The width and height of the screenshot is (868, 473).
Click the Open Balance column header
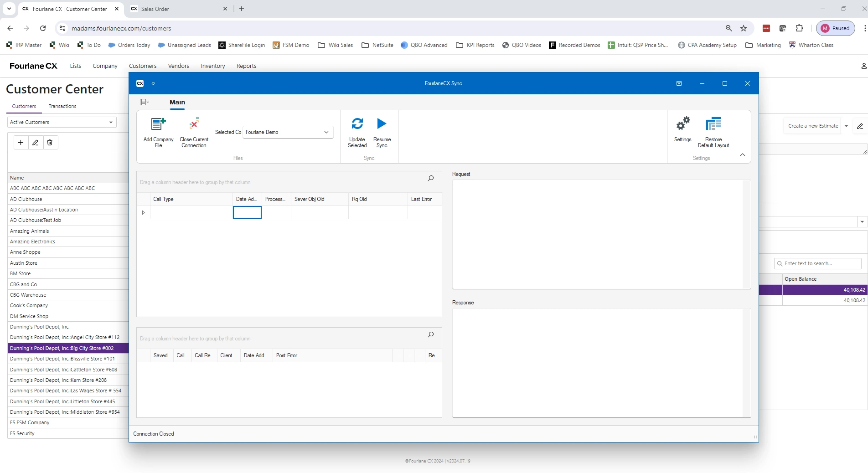(x=825, y=279)
